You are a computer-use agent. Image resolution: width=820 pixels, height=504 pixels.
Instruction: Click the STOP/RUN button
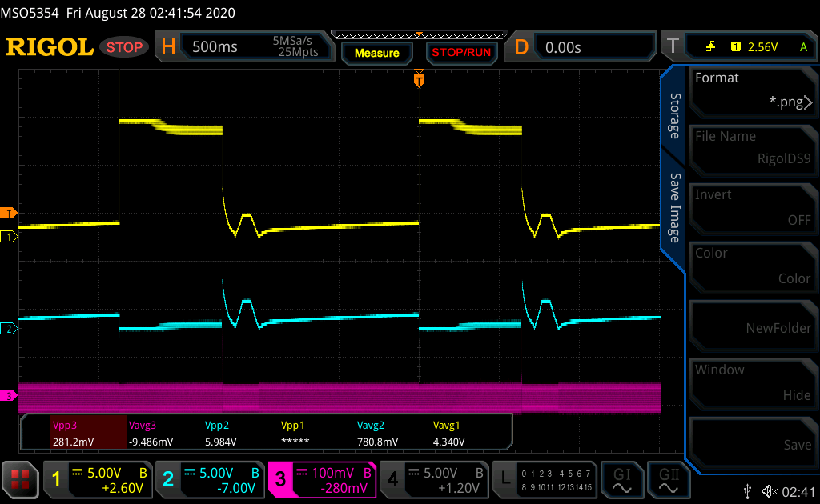coord(461,53)
